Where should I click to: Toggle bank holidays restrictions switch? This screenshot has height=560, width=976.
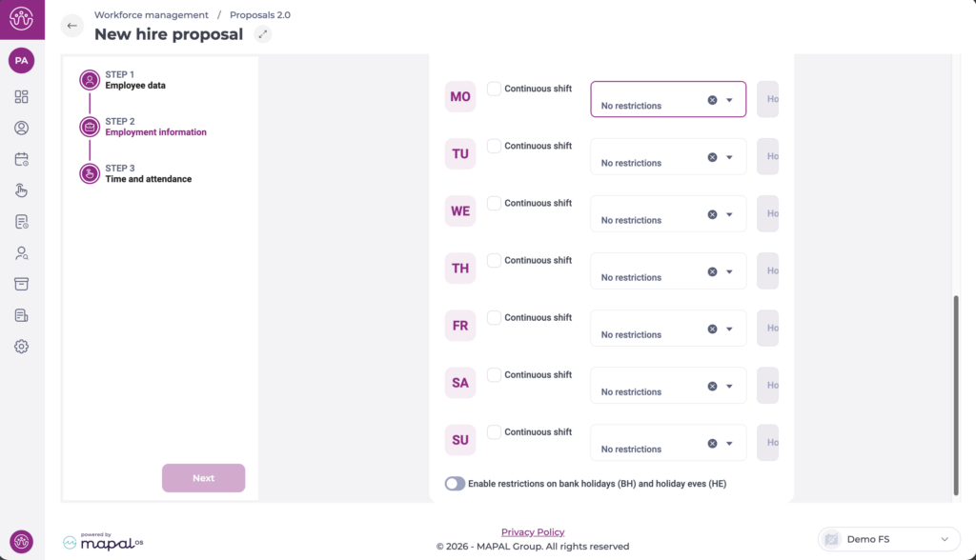[x=455, y=484]
